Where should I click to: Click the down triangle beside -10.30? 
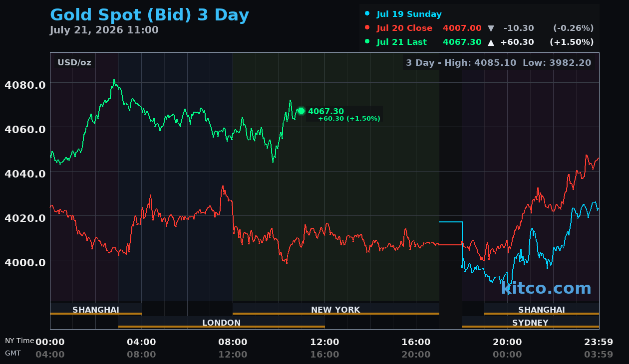tap(491, 28)
